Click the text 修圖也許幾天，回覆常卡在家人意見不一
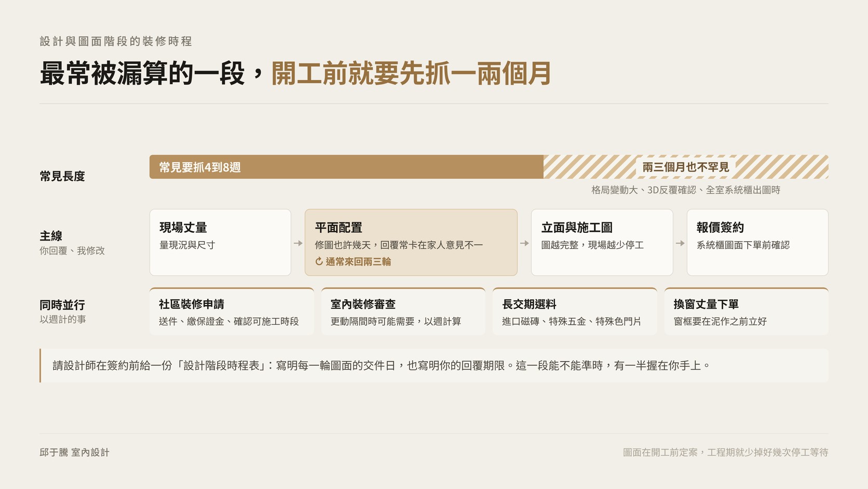Image resolution: width=868 pixels, height=489 pixels. click(399, 245)
